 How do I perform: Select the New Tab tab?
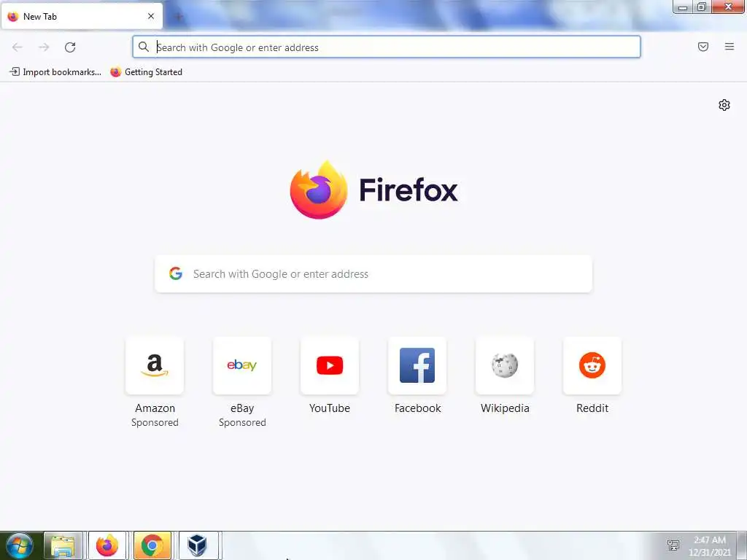tap(82, 16)
